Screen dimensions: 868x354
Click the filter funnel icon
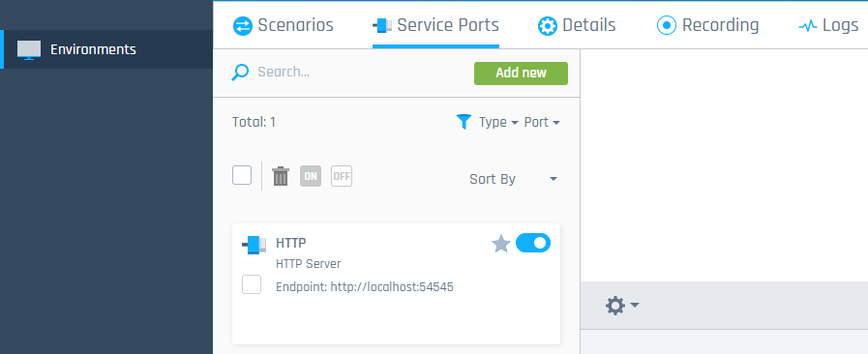[x=464, y=122]
